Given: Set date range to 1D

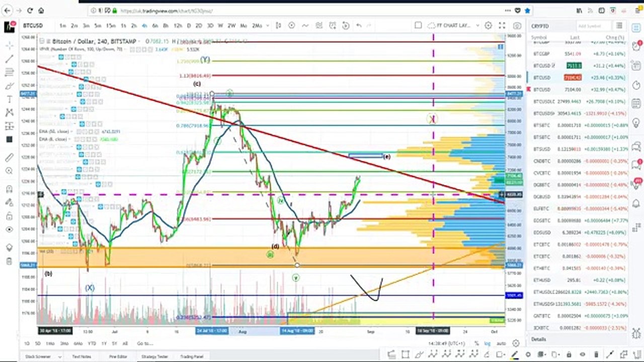Looking at the screenshot, I should 27,343.
